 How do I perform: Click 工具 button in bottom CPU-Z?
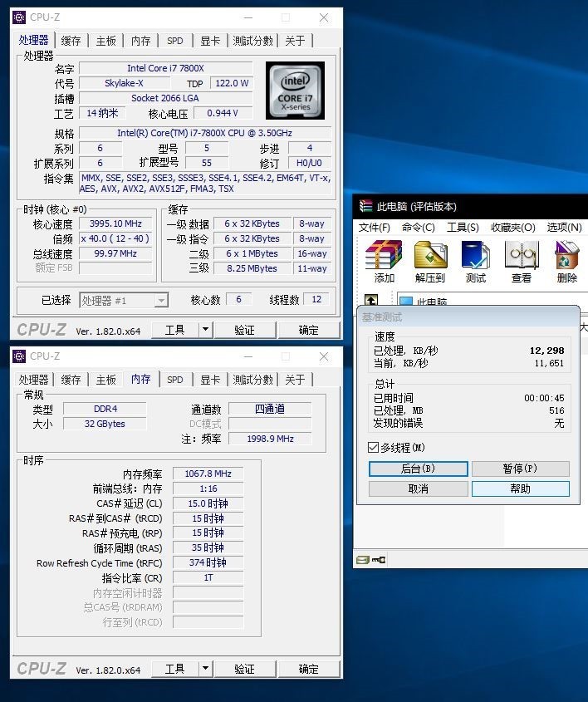[x=174, y=669]
